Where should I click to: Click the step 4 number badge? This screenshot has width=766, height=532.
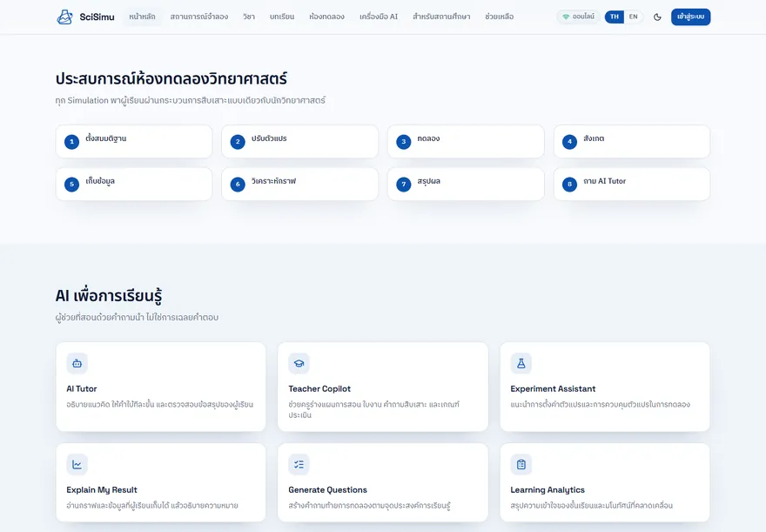pyautogui.click(x=569, y=142)
